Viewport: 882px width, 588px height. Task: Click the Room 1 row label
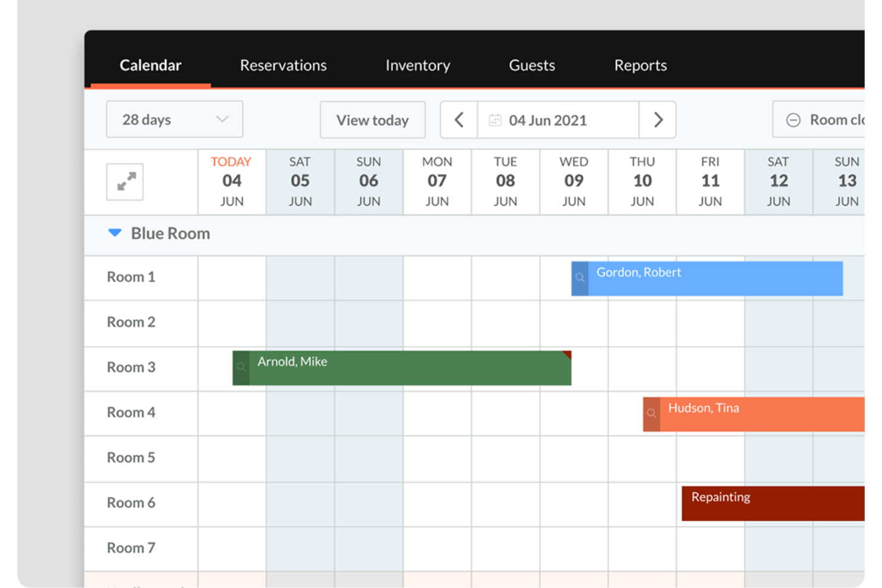click(131, 277)
